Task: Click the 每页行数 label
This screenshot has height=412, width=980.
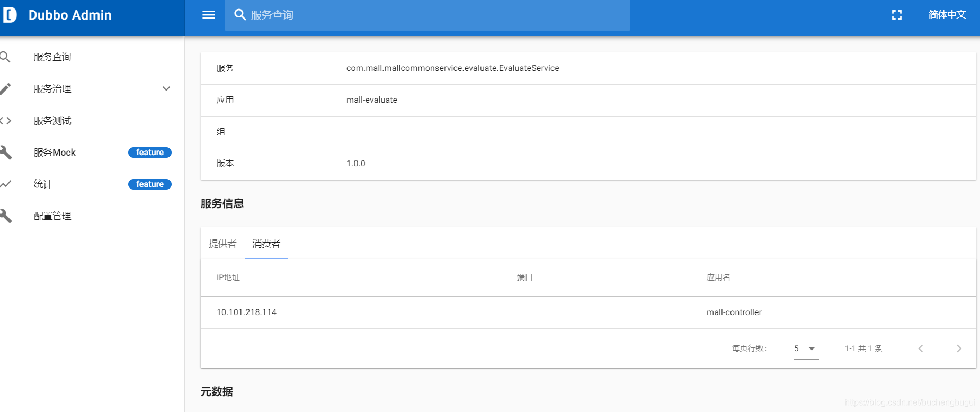Action: point(750,348)
